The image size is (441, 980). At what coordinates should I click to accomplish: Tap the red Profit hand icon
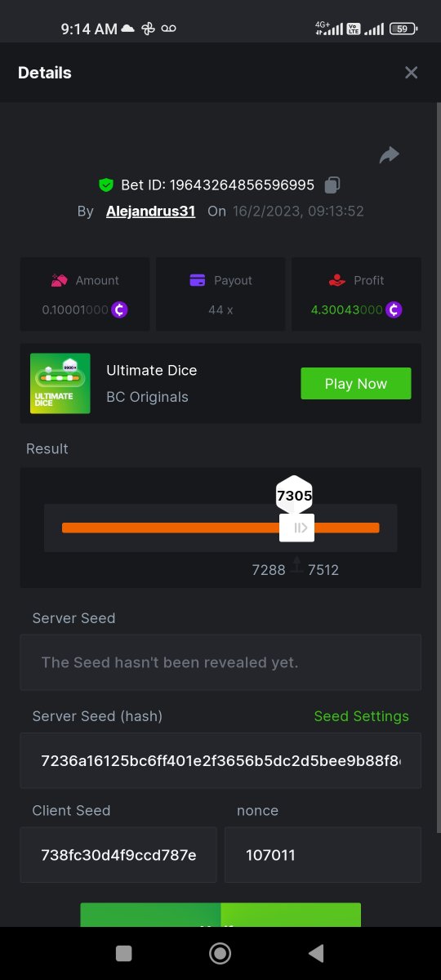(336, 280)
